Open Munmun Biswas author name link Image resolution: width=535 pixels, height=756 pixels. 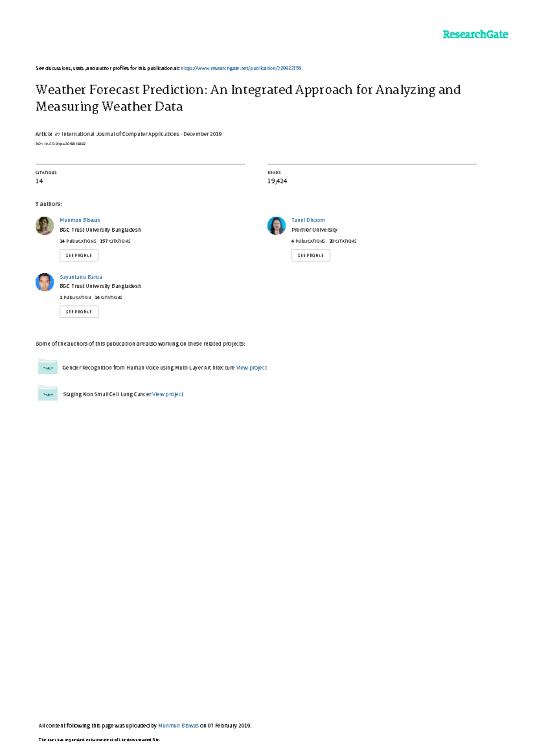tap(80, 220)
